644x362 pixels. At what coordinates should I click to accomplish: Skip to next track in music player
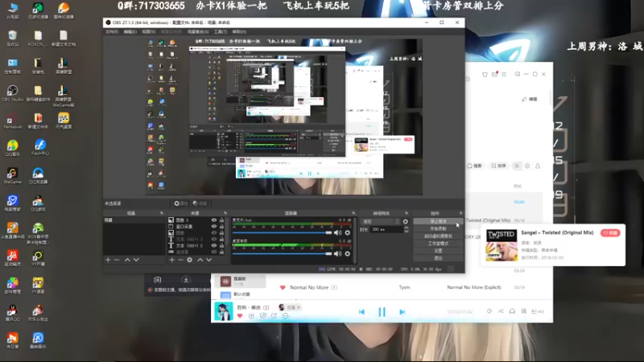[x=402, y=312]
